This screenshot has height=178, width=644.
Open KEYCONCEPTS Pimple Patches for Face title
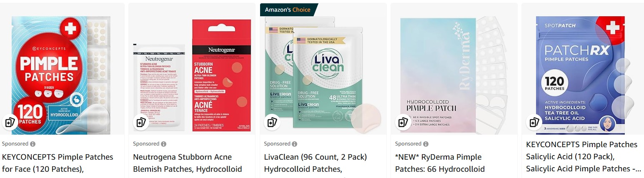tap(58, 163)
